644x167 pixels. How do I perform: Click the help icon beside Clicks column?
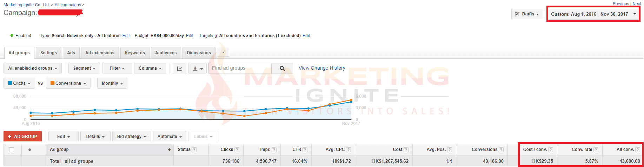[x=237, y=150]
